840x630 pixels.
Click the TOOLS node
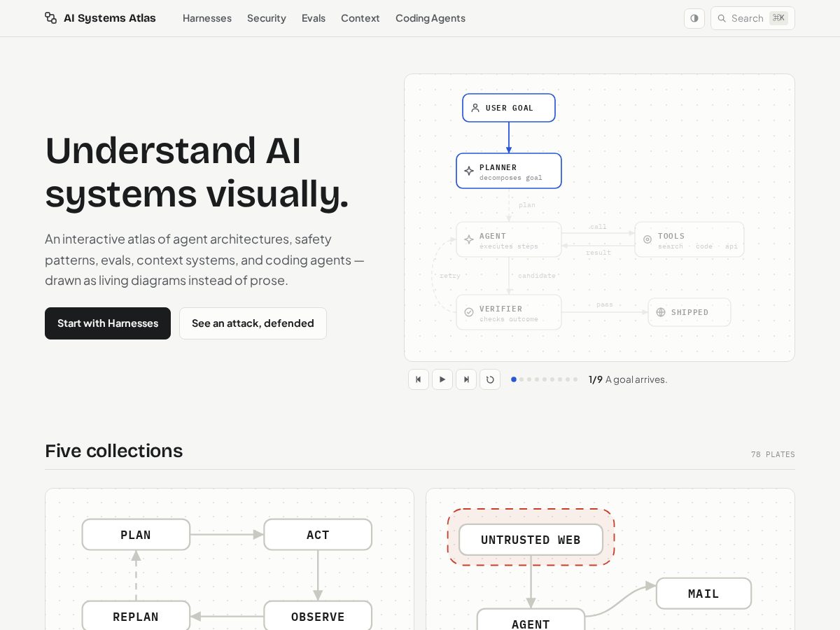click(689, 239)
